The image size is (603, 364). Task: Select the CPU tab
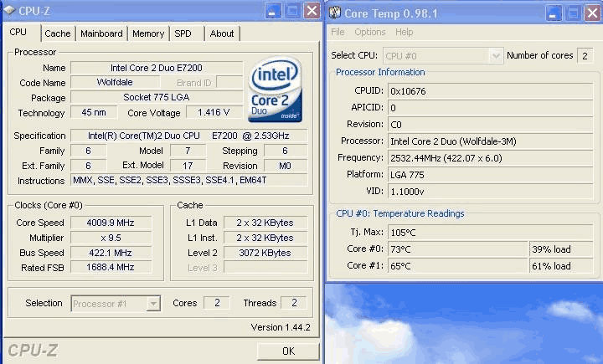(x=18, y=32)
